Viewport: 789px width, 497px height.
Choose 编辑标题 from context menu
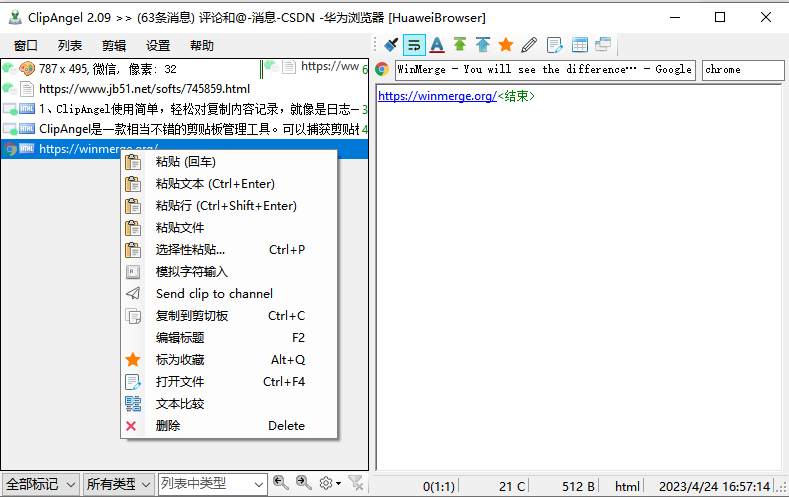tap(229, 338)
